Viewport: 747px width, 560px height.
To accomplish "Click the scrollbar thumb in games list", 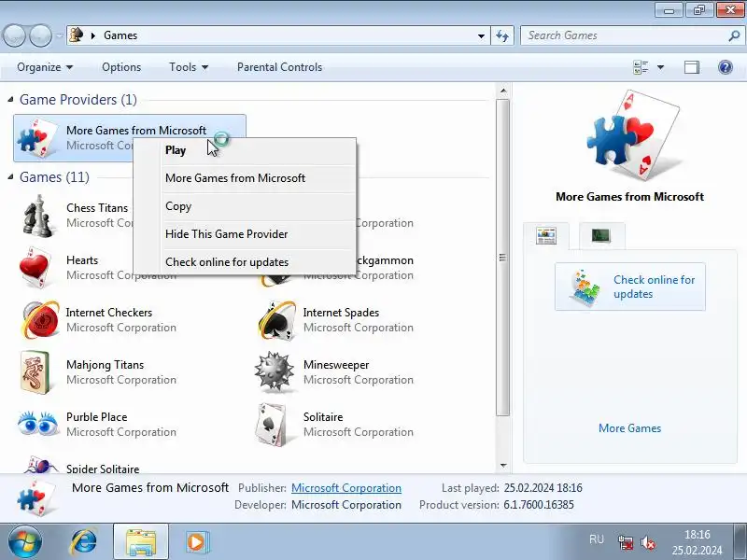I will (x=502, y=258).
